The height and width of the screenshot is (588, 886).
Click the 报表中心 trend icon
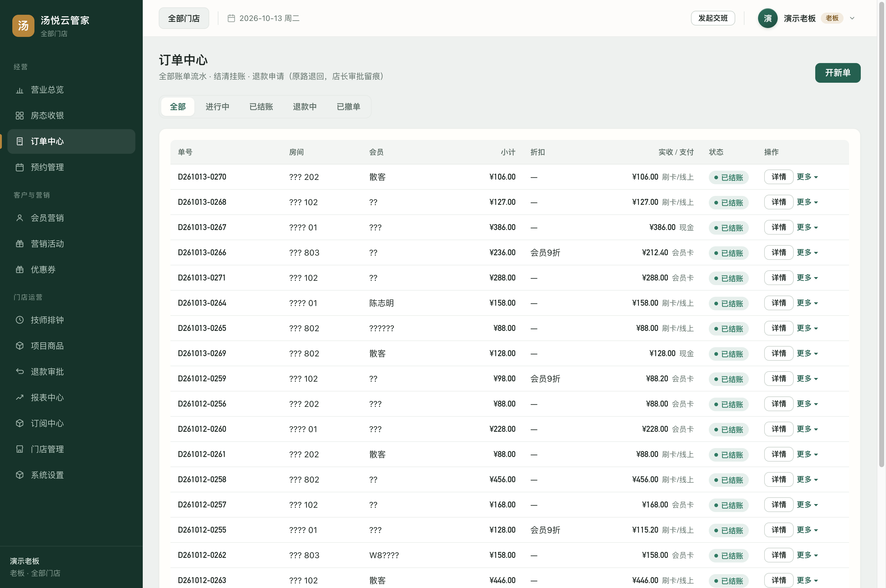pos(19,398)
